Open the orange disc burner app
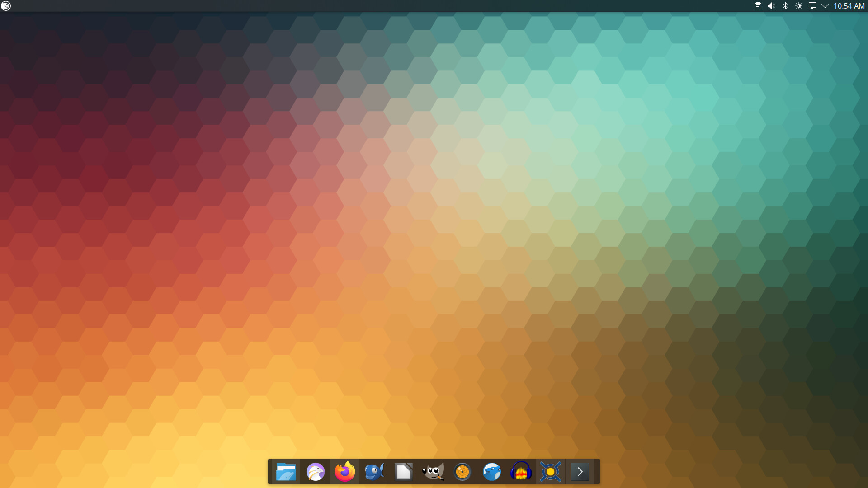This screenshot has width=868, height=488. tap(462, 472)
